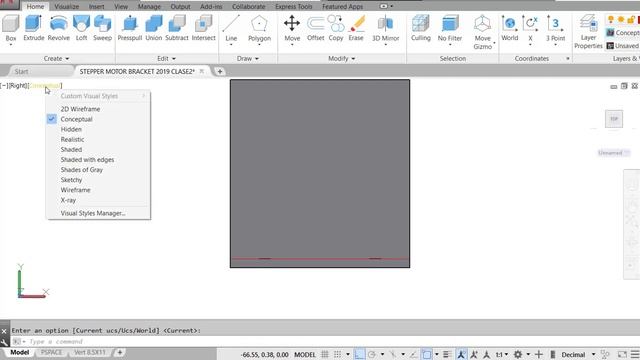The width and height of the screenshot is (640, 360).
Task: Click the Right view control label
Action: (18, 85)
